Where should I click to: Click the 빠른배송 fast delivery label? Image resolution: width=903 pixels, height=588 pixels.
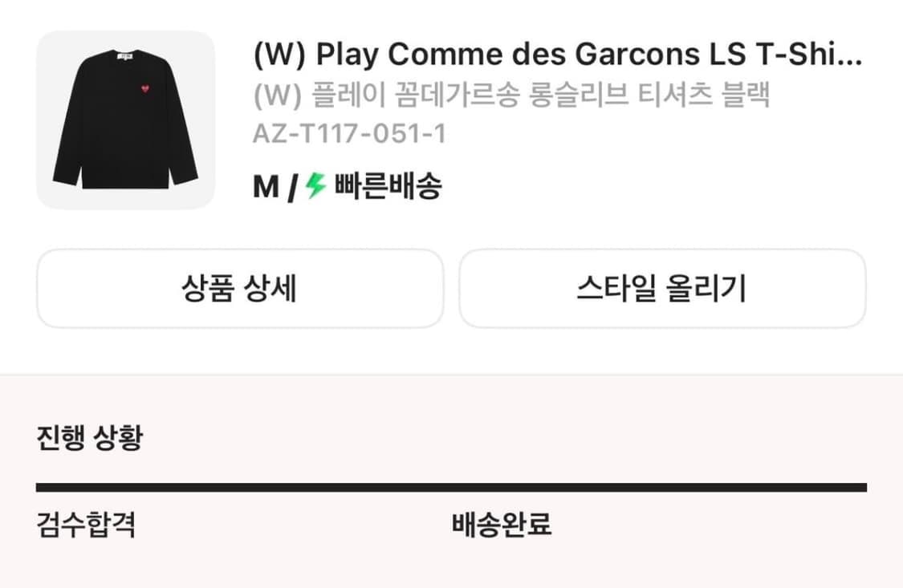pos(388,186)
